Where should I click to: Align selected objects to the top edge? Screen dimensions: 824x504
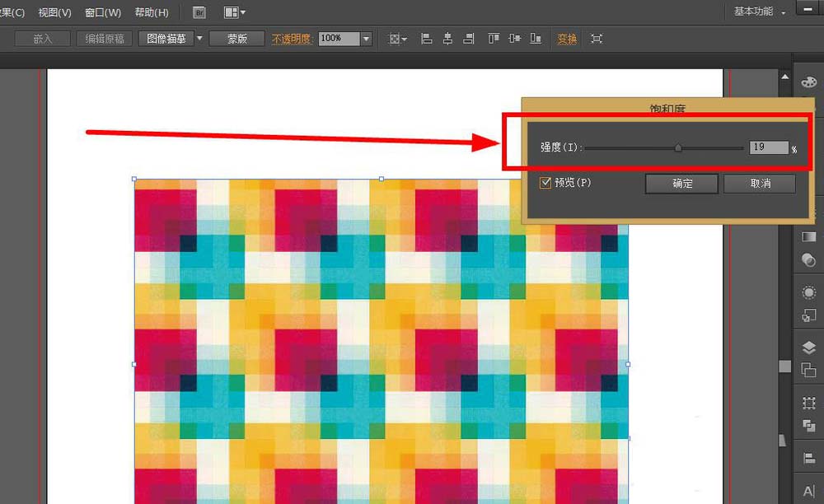pyautogui.click(x=494, y=39)
